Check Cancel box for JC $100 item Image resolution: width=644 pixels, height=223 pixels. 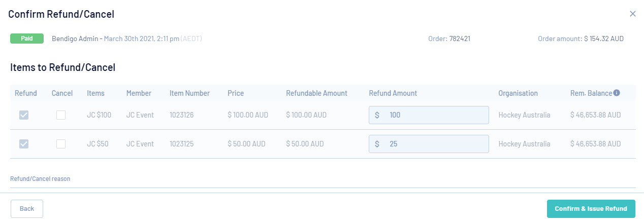(x=61, y=115)
